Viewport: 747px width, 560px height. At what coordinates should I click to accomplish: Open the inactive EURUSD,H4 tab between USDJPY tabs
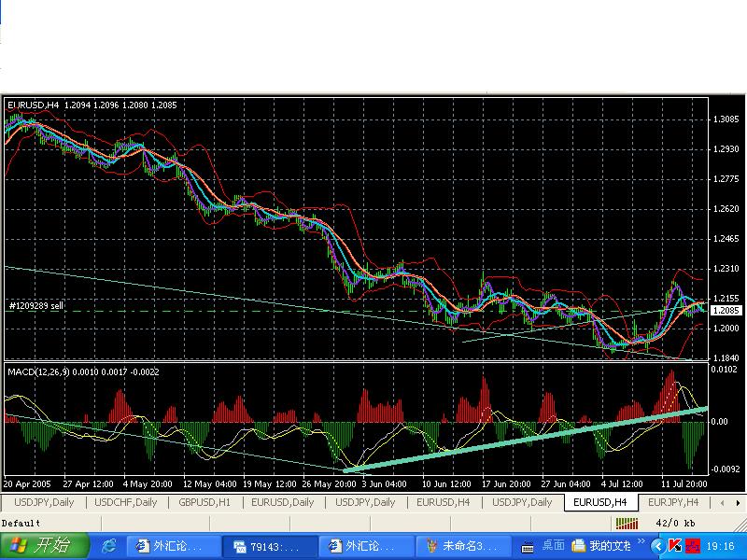tap(443, 502)
